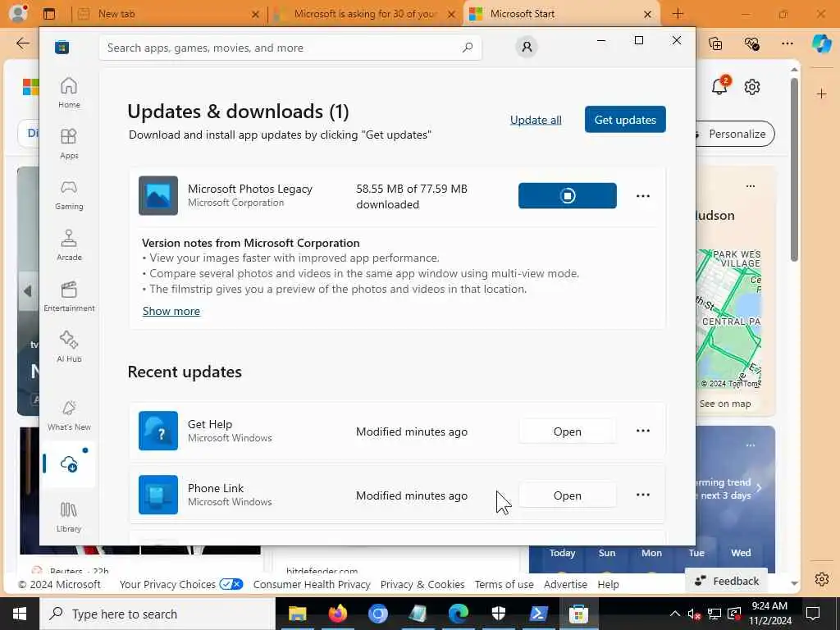
Task: Open the Arcade section
Action: [x=69, y=245]
